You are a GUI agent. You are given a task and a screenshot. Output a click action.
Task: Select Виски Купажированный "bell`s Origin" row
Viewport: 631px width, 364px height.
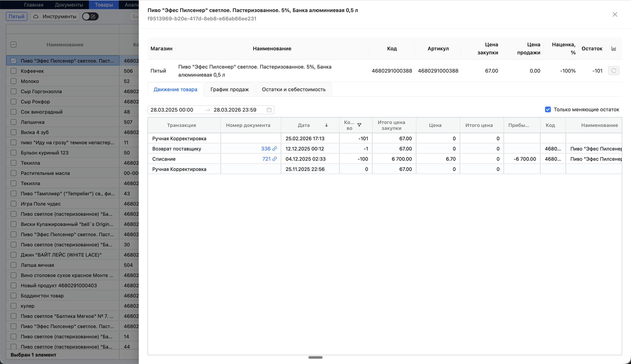[72, 224]
